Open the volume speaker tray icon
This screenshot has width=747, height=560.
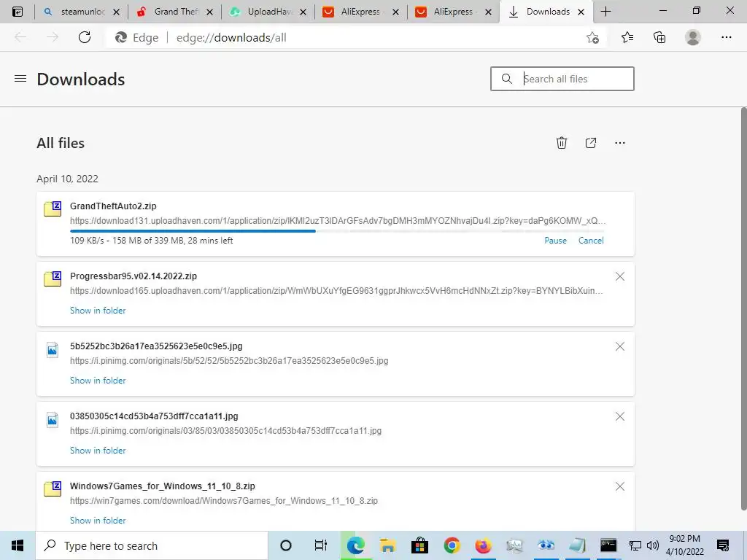tap(653, 545)
